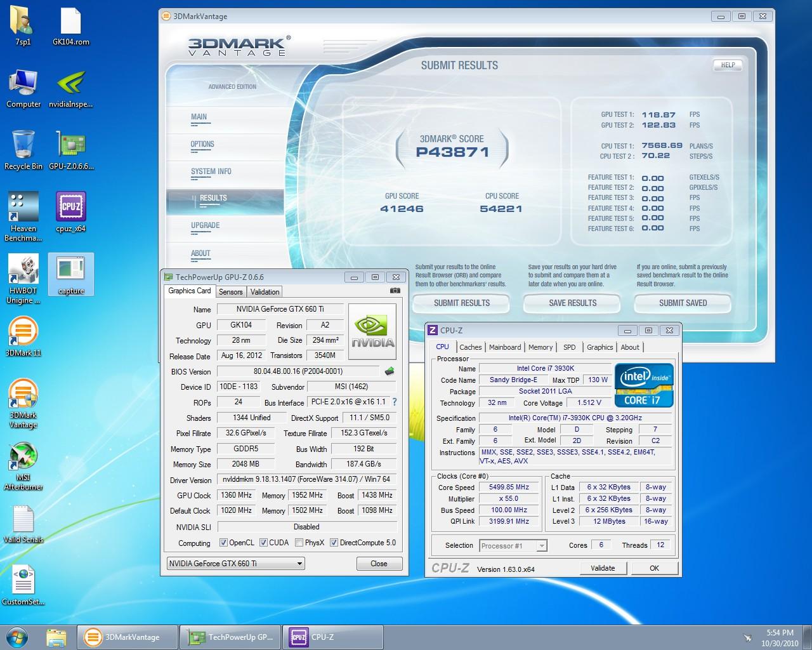
Task: Open the Recycle Bin
Action: tap(23, 150)
